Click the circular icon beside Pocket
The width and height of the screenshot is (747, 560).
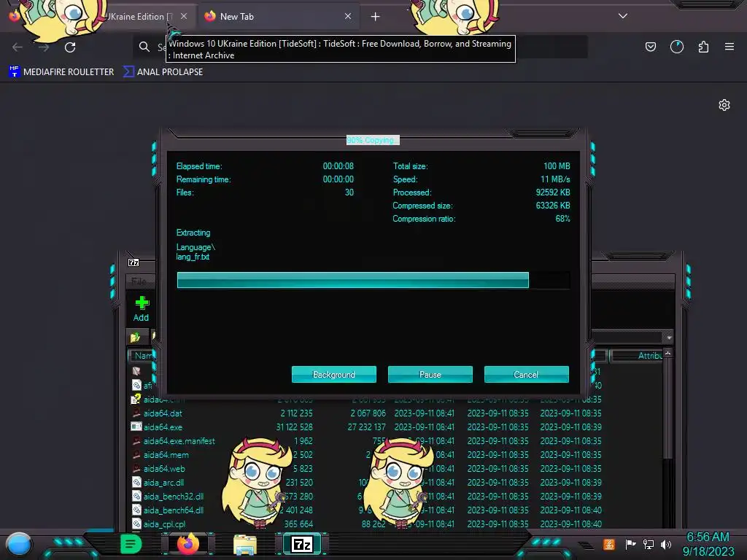coord(676,47)
